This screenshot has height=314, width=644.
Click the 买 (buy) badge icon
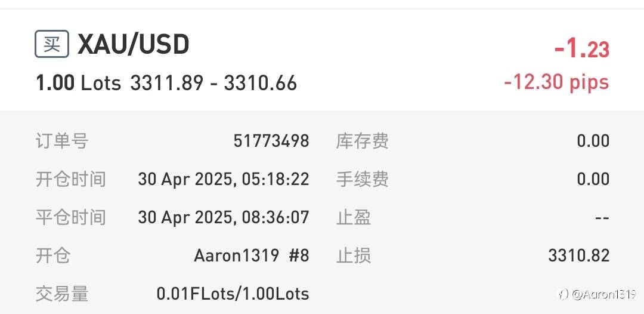click(52, 44)
